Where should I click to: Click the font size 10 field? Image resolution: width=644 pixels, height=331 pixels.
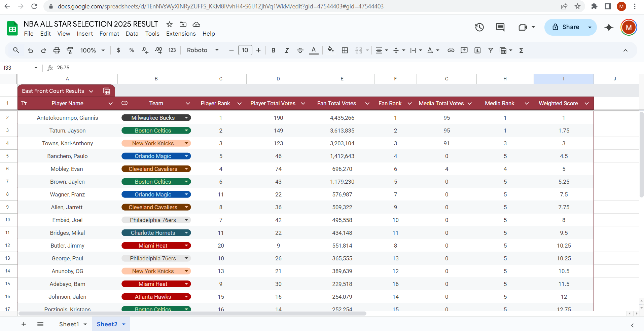[x=245, y=50]
